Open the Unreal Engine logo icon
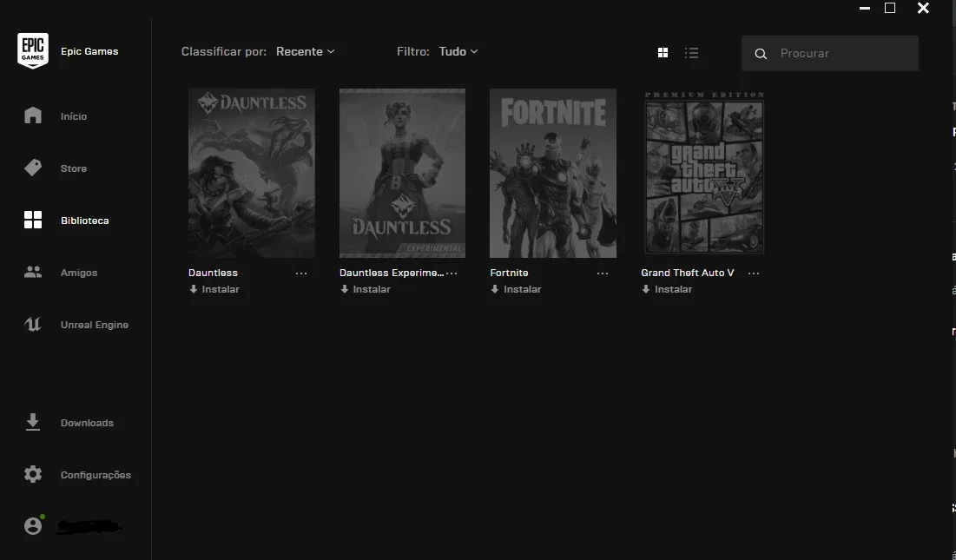The width and height of the screenshot is (956, 560). click(x=33, y=324)
